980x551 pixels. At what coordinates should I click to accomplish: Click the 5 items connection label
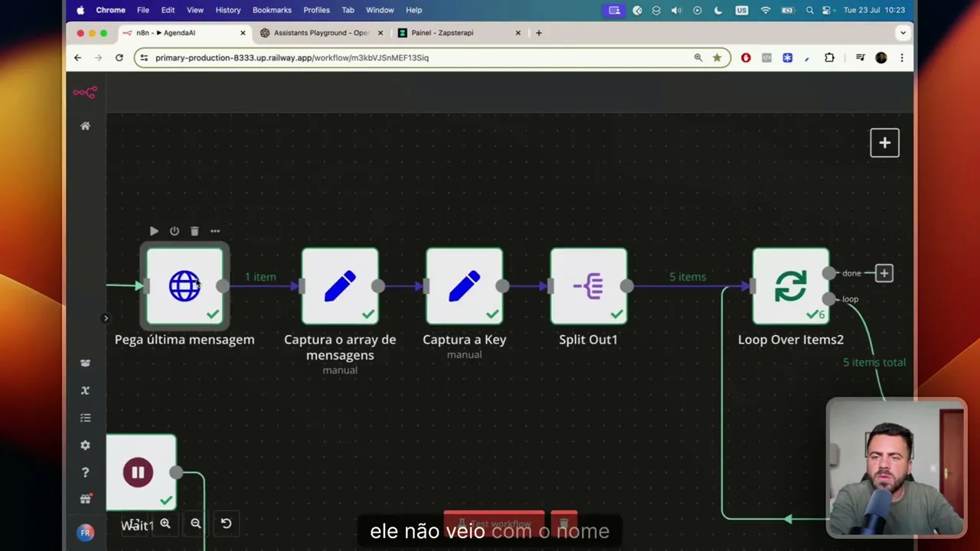pos(688,276)
